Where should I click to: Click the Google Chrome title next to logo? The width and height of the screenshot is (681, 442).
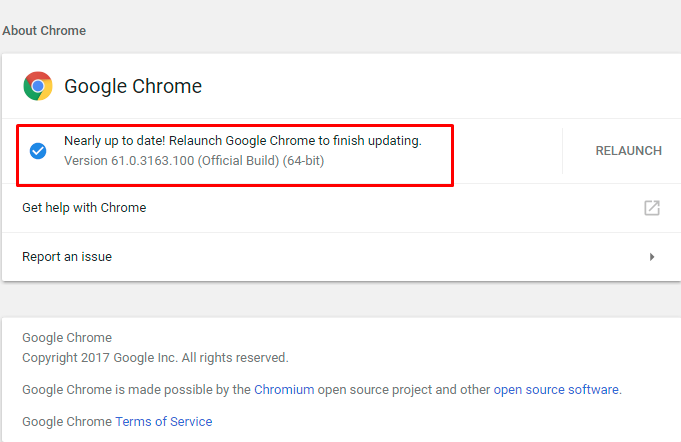(x=133, y=86)
